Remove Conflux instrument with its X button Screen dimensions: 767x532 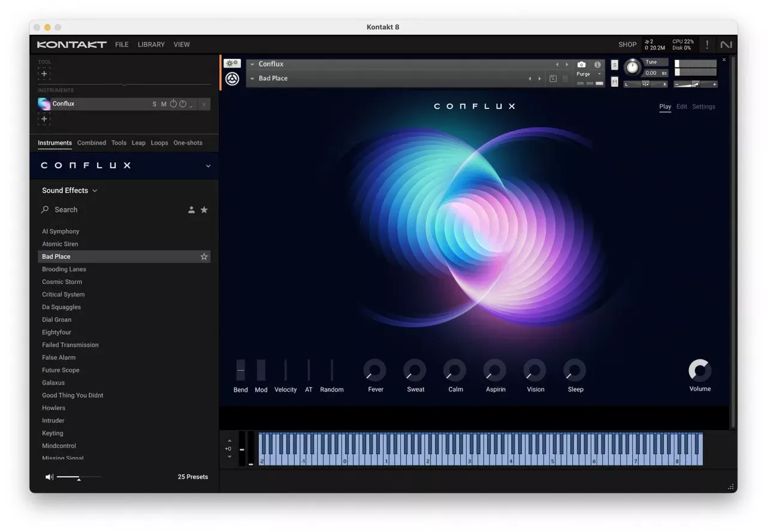tap(204, 104)
